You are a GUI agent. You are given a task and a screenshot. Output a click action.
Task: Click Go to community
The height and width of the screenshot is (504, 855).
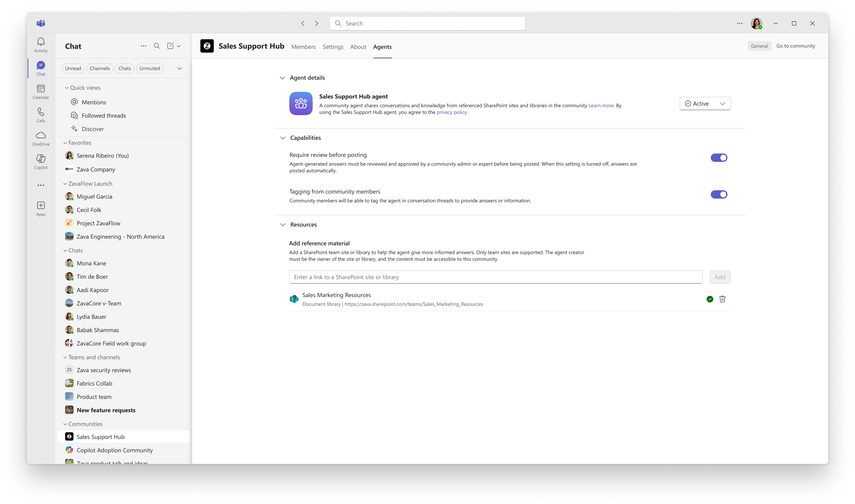(795, 46)
